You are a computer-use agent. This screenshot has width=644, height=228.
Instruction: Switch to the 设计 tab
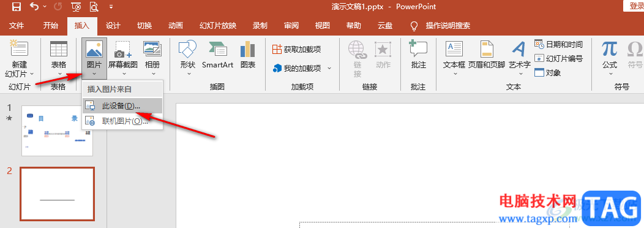[113, 26]
